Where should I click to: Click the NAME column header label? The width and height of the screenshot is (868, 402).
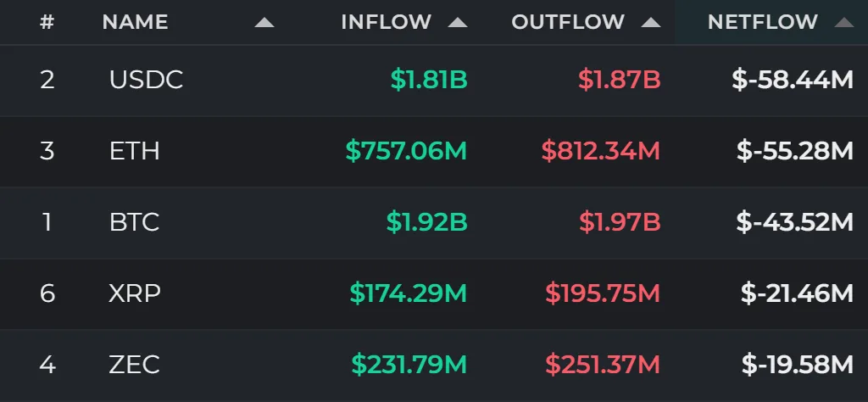point(135,22)
